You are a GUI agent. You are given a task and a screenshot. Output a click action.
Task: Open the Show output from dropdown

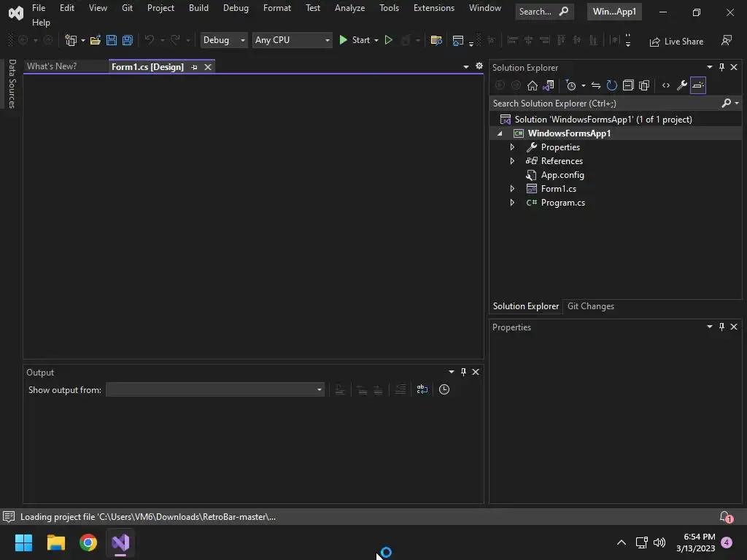tap(215, 389)
